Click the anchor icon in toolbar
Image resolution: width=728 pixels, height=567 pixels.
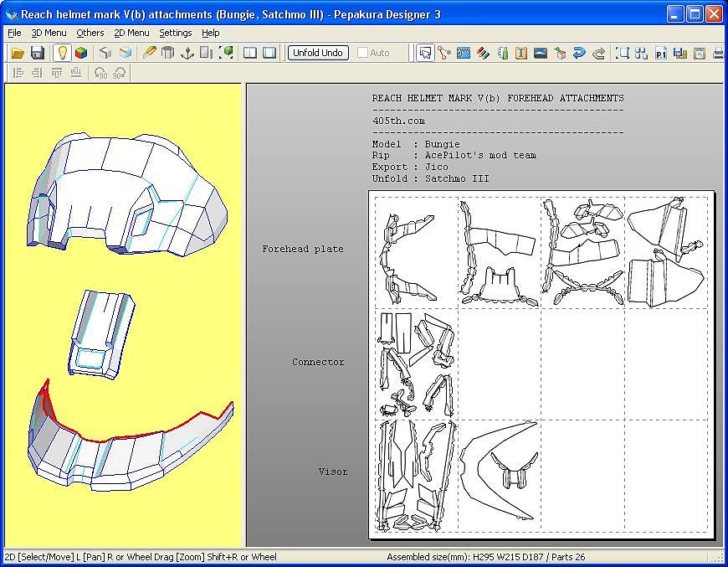(x=187, y=53)
